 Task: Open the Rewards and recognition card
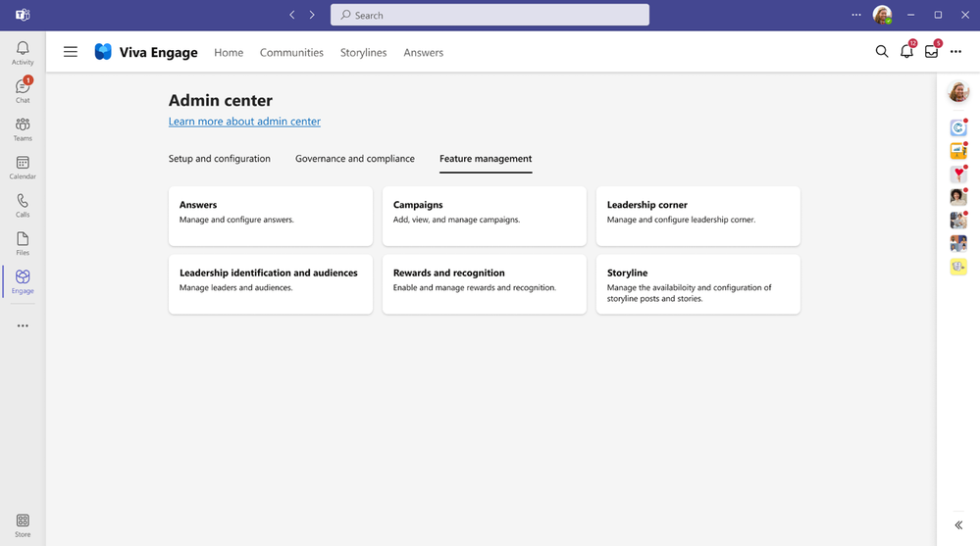pos(485,283)
